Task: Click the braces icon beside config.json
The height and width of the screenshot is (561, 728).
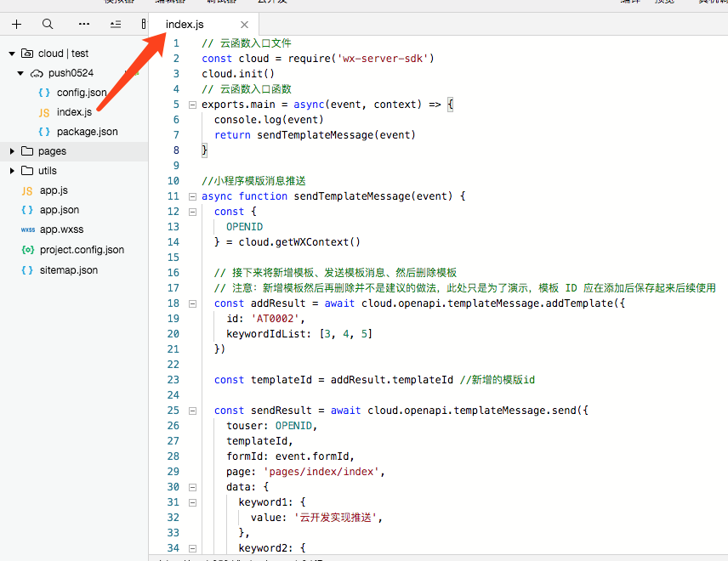Action: [x=44, y=93]
